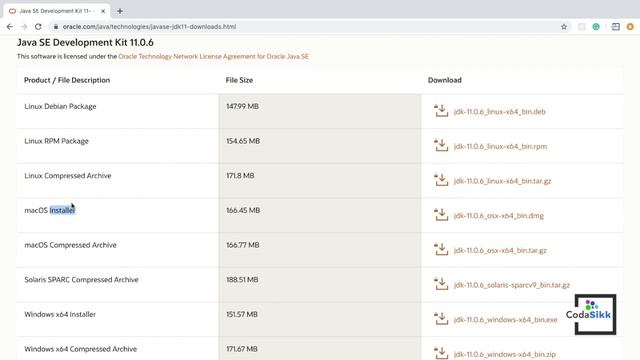Open the orange profile avatar icon
This screenshot has height=360, width=640.
tap(630, 27)
